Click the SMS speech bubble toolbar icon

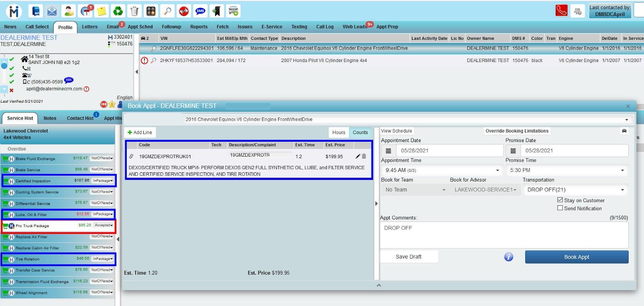click(x=200, y=11)
